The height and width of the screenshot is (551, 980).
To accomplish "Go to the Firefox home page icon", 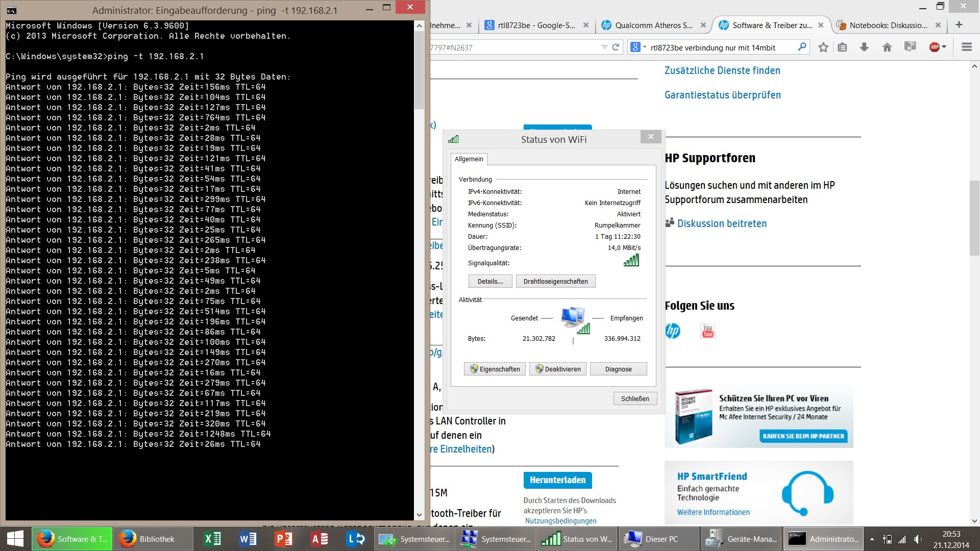I will (x=887, y=47).
